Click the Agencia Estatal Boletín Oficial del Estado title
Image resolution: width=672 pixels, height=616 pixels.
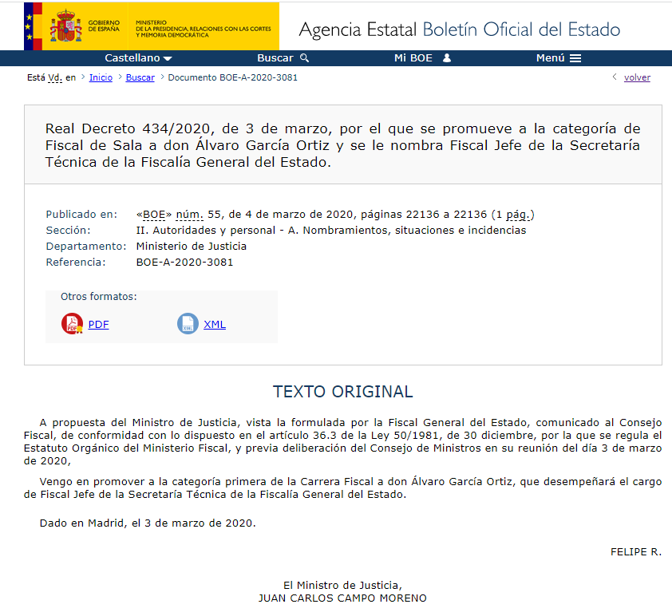point(459,30)
